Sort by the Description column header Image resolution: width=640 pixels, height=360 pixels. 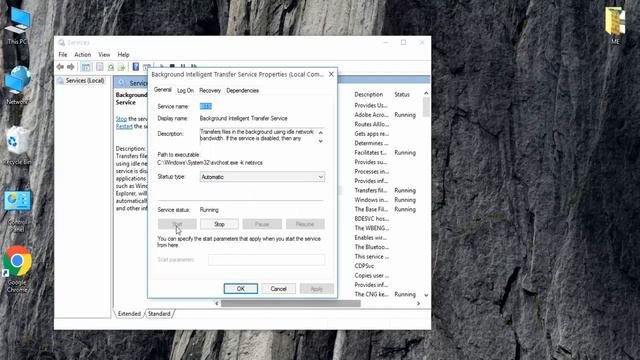(369, 94)
